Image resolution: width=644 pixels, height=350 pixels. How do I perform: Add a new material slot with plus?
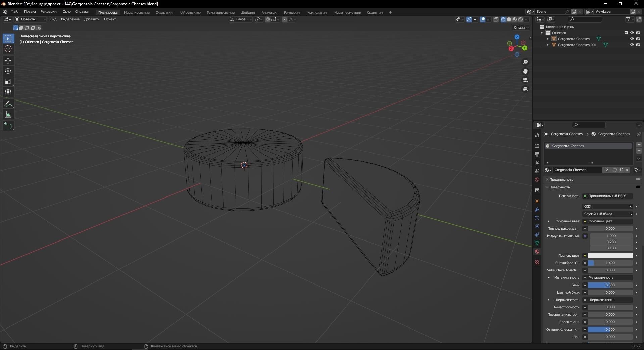(639, 145)
